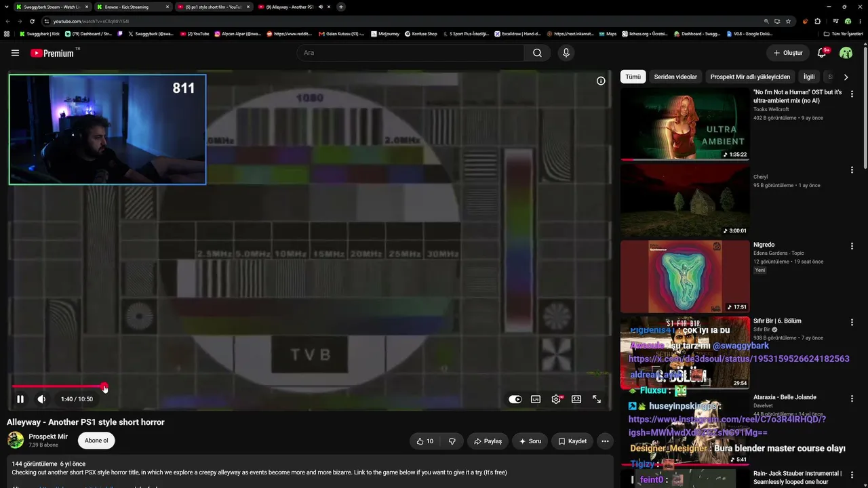Open options for Sıfır Bir 6. Bölüm
The width and height of the screenshot is (868, 488).
pos(852,323)
